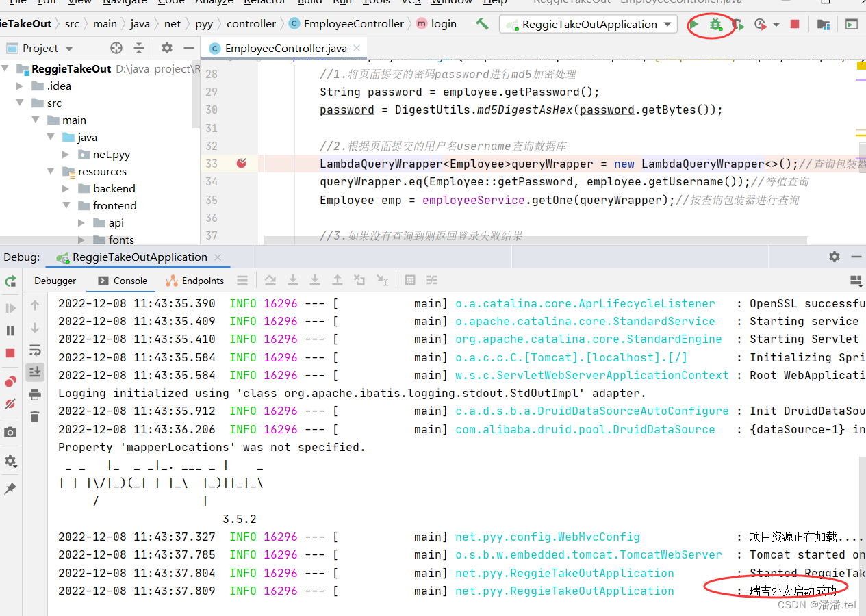Expand the net.pyy package
This screenshot has height=616, width=866.
pyautogui.click(x=66, y=155)
